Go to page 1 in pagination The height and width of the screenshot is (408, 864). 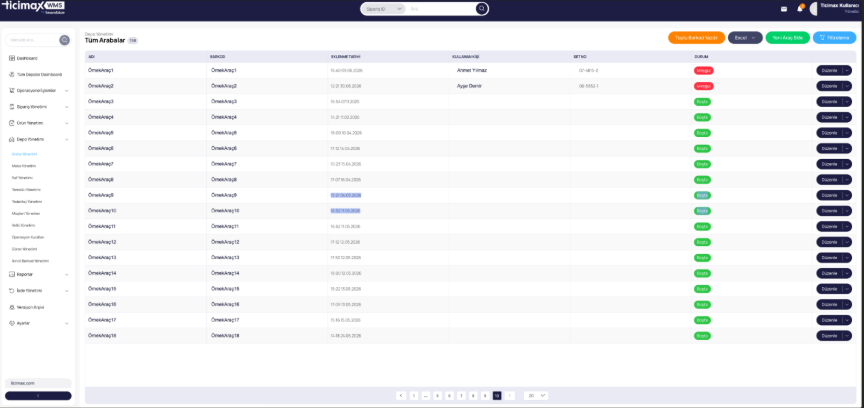414,395
